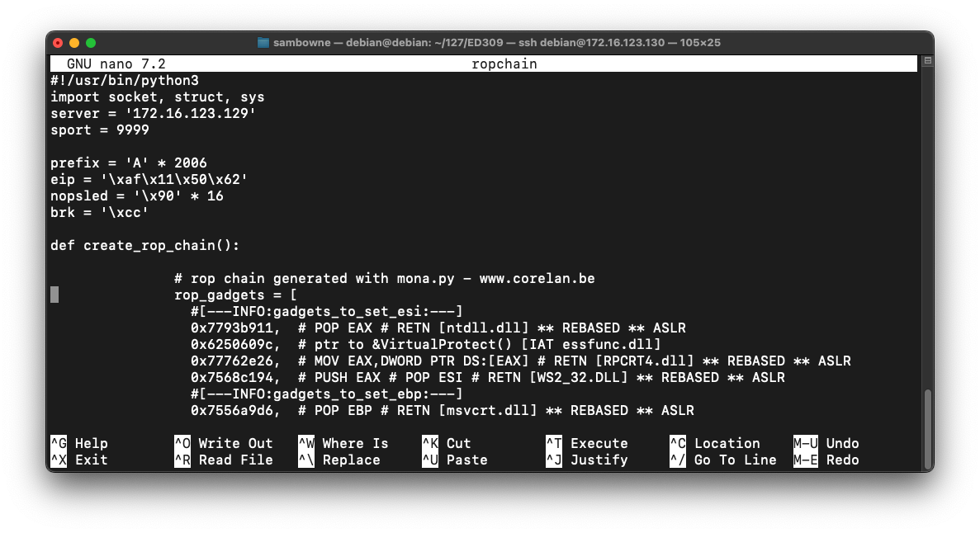The width and height of the screenshot is (980, 533).
Task: Click the ^/ Go To Line shortcut
Action: pyautogui.click(x=723, y=460)
